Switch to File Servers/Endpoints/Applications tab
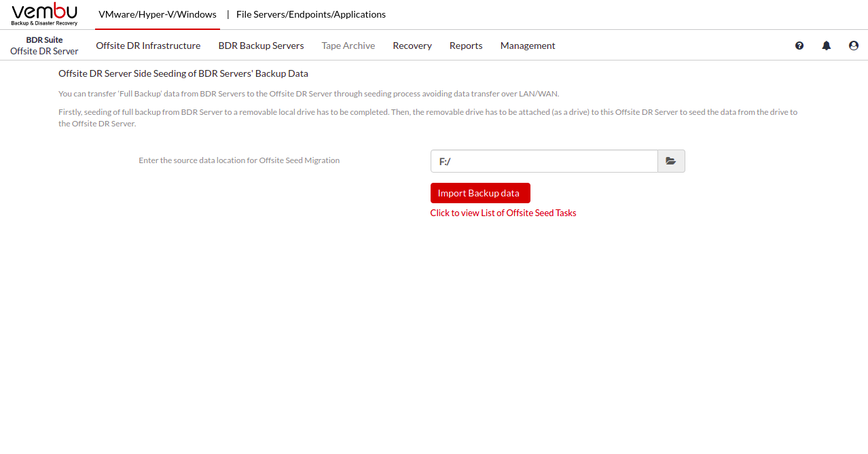Screen dimensions: 868x454 click(311, 14)
